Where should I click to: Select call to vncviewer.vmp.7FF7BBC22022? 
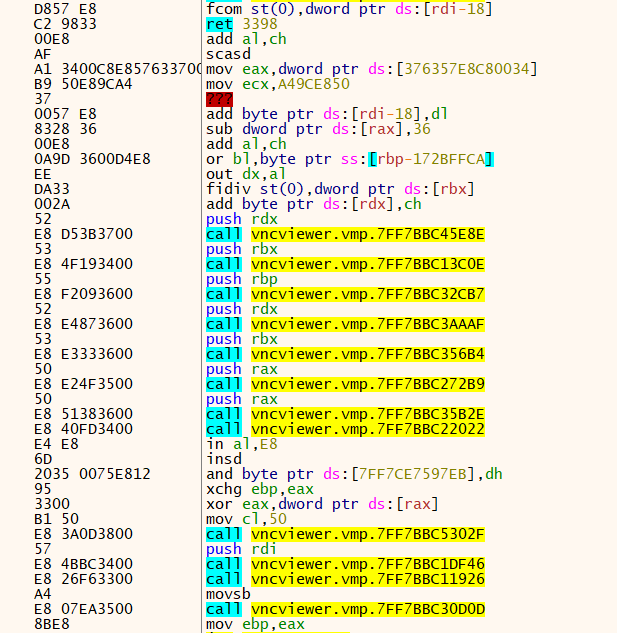(x=345, y=429)
